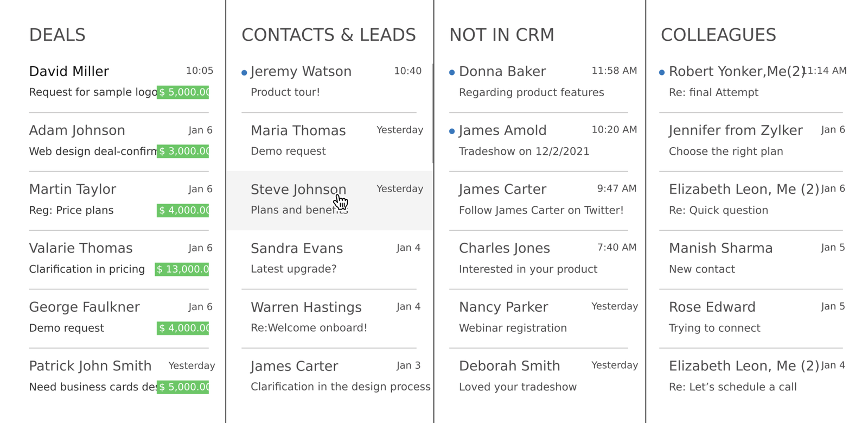Open Manish Sharma's New contact email
This screenshot has width=868, height=423.
click(752, 259)
